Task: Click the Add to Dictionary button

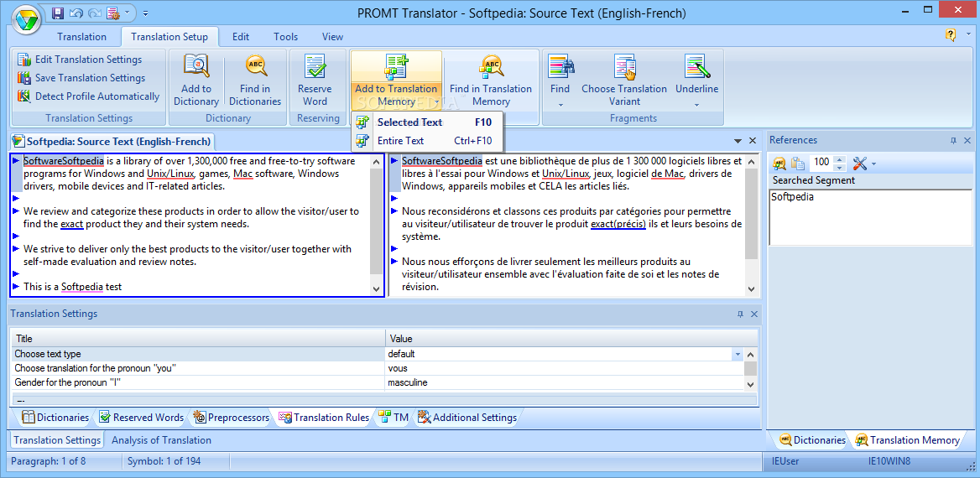Action: point(196,80)
